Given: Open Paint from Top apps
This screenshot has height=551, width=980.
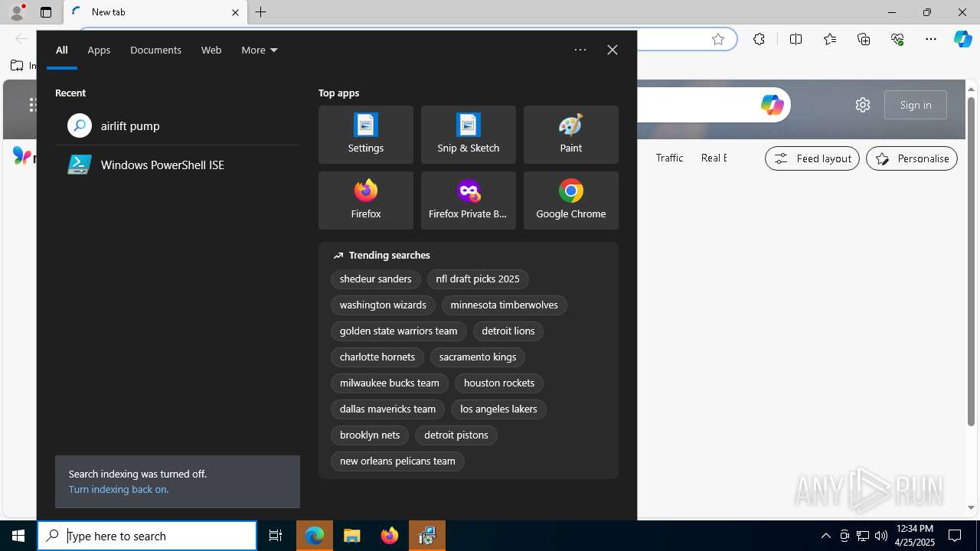Looking at the screenshot, I should pyautogui.click(x=570, y=135).
